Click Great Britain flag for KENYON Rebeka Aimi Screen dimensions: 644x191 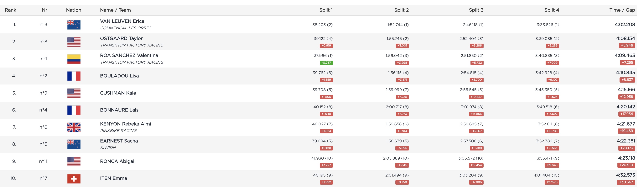pyautogui.click(x=74, y=127)
